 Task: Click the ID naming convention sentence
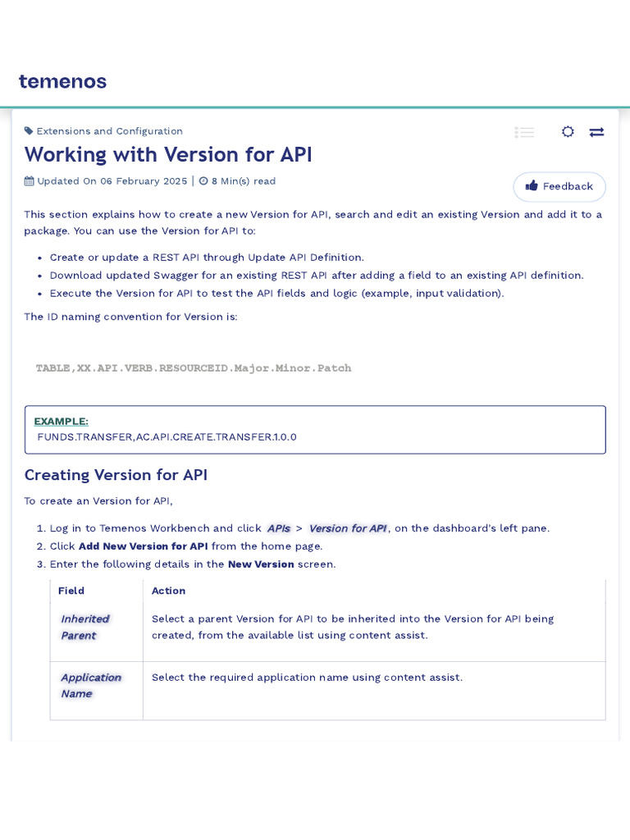(x=130, y=317)
